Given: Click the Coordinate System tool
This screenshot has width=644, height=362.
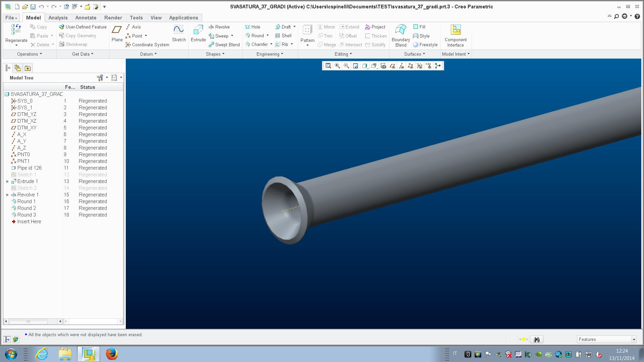Looking at the screenshot, I should [147, 45].
